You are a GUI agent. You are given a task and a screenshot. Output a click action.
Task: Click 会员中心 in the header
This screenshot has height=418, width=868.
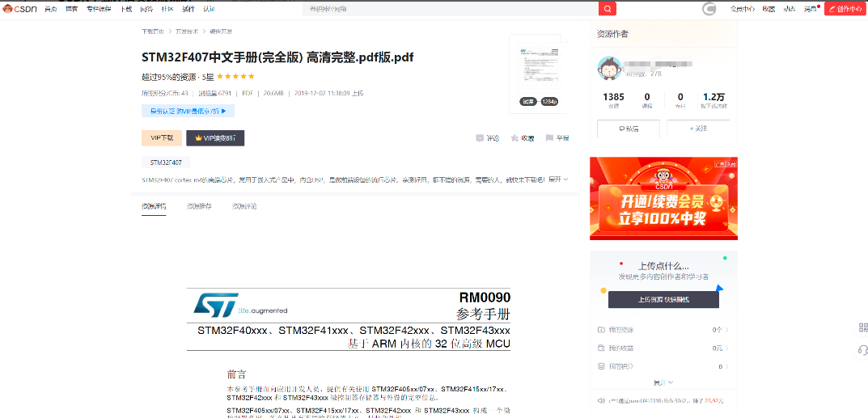tap(743, 9)
